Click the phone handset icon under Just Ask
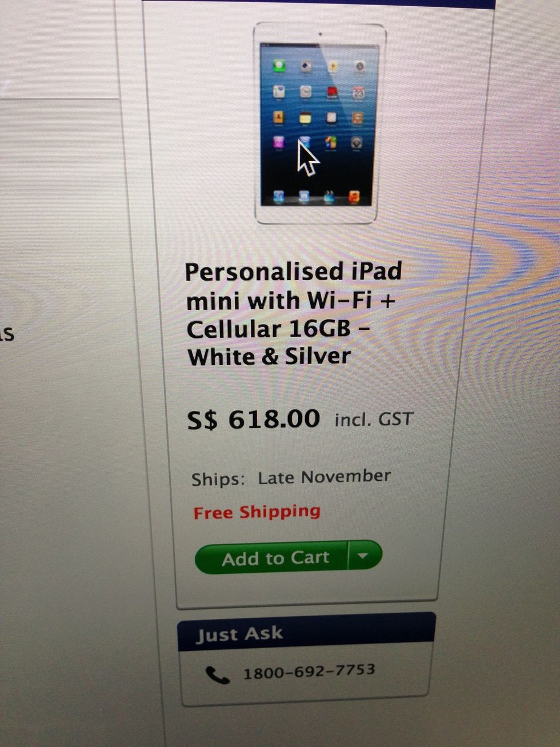Image resolution: width=560 pixels, height=747 pixels. coord(217,676)
